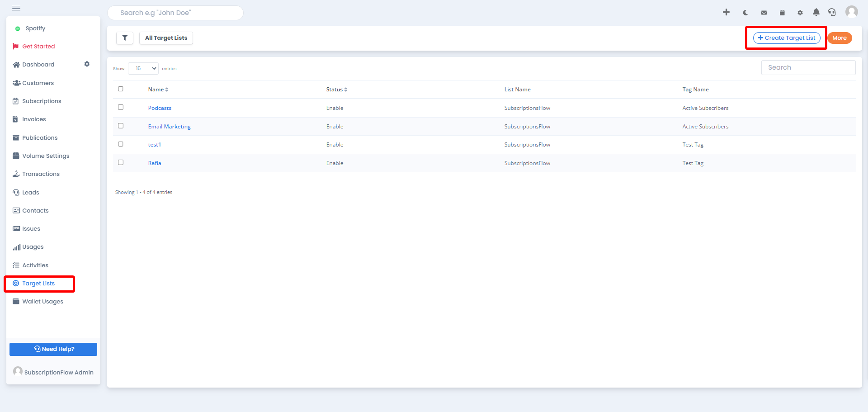Screen dimensions: 868x412
Task: Click SubscriptionFlow Admin user label
Action: tap(59, 372)
